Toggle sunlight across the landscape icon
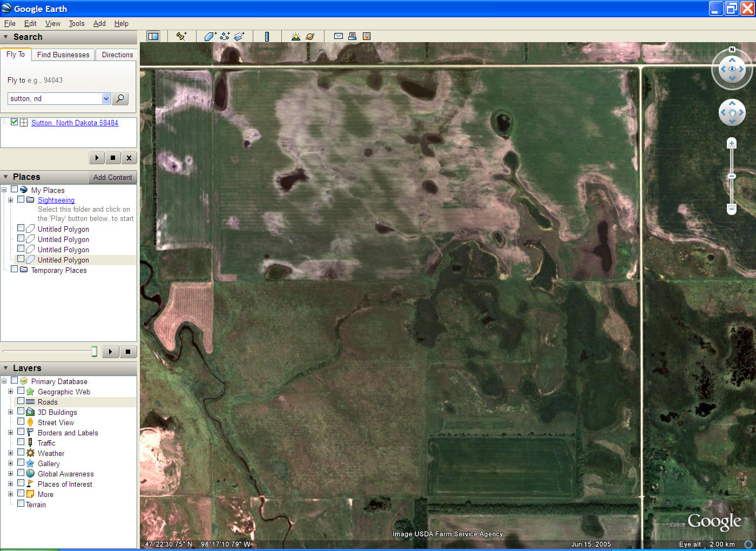Viewport: 756px width, 551px height. tap(295, 36)
